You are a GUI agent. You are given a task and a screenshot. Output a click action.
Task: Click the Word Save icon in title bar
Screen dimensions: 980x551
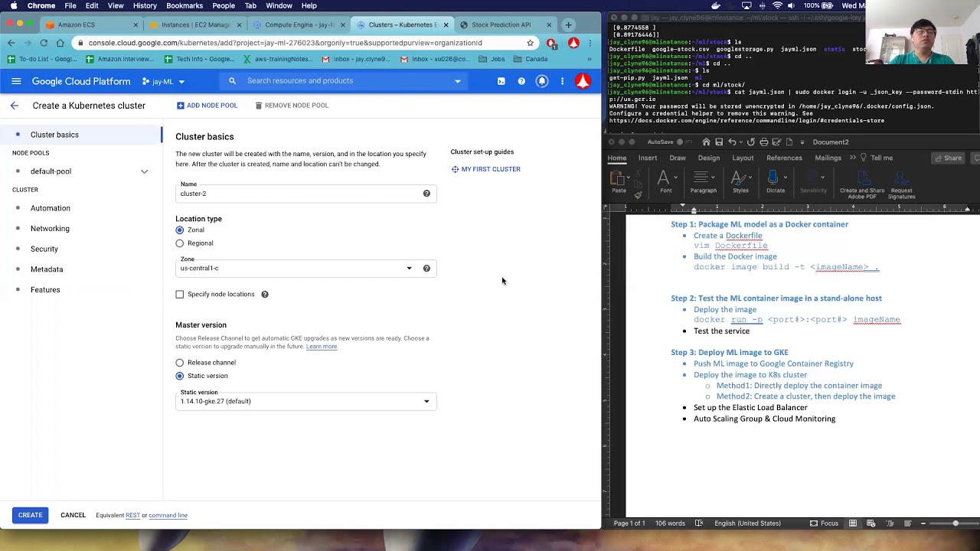pos(719,142)
